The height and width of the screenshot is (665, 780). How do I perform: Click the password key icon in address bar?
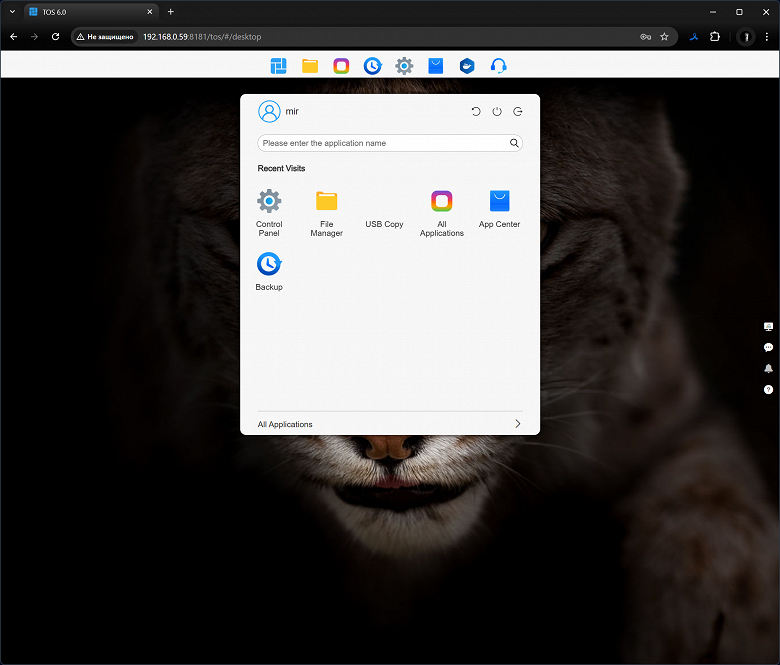(646, 37)
